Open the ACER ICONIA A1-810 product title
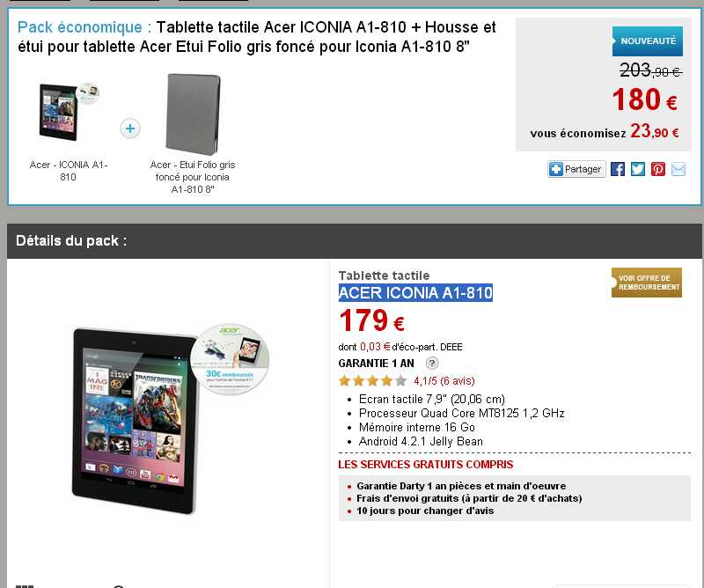 click(415, 293)
